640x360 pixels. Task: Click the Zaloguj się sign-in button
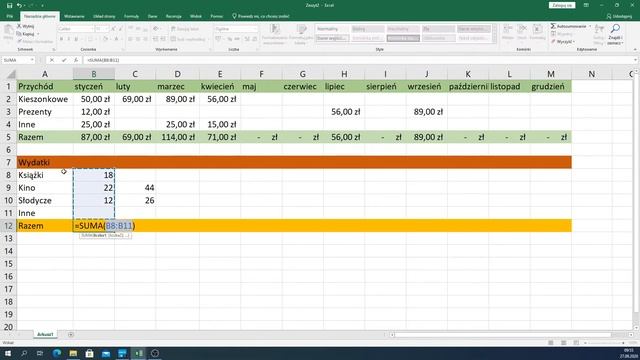click(562, 5)
